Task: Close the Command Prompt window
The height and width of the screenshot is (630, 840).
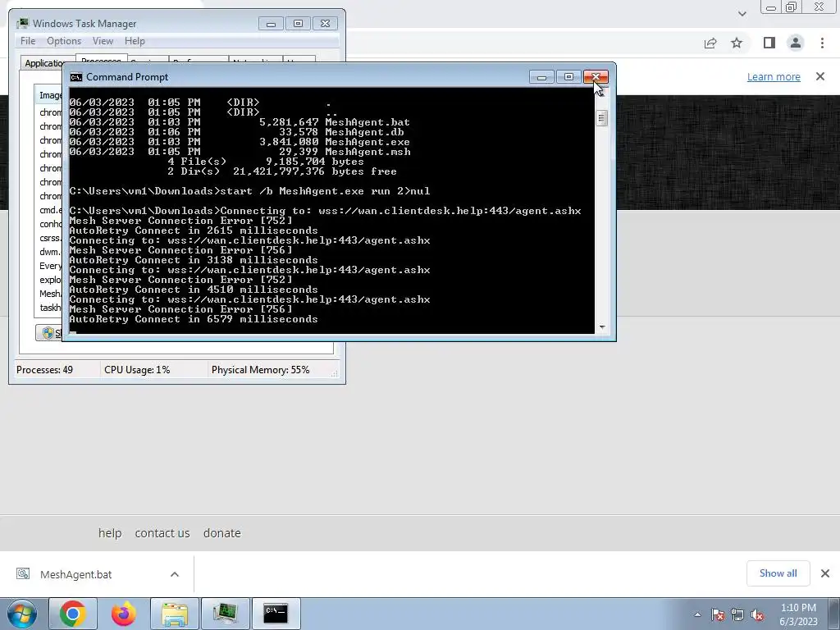Action: tap(596, 77)
